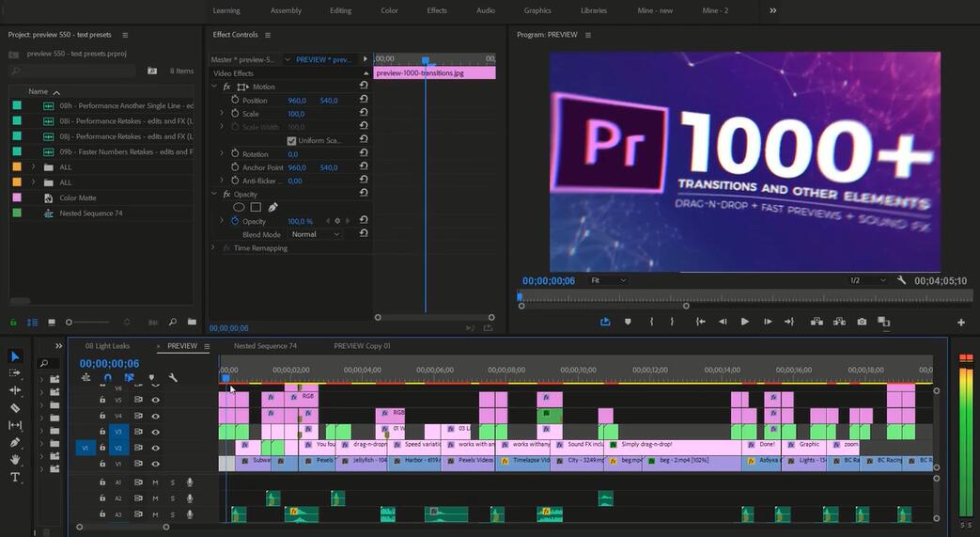Screen dimensions: 980x537
Task: Select the Pen tool in the Tools panel
Action: click(x=15, y=443)
